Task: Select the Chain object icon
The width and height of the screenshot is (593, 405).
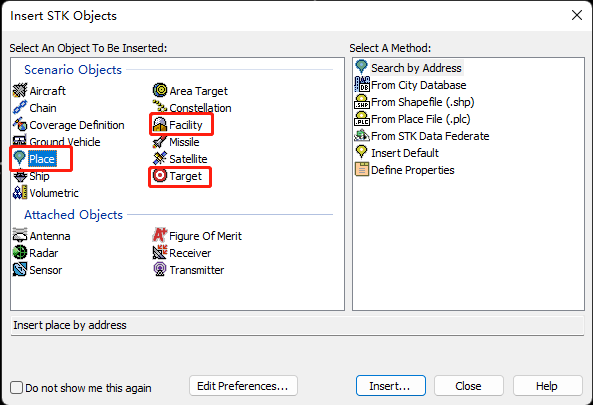Action: [20, 108]
